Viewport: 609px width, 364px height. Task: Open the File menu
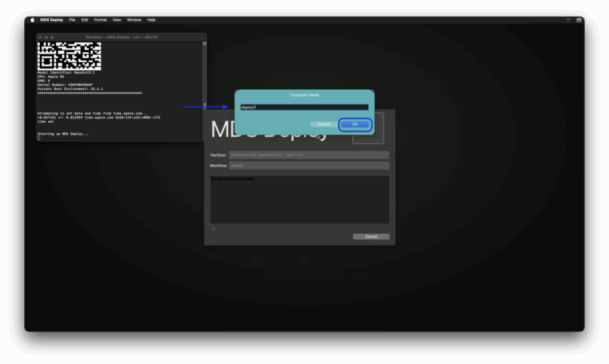tap(72, 20)
